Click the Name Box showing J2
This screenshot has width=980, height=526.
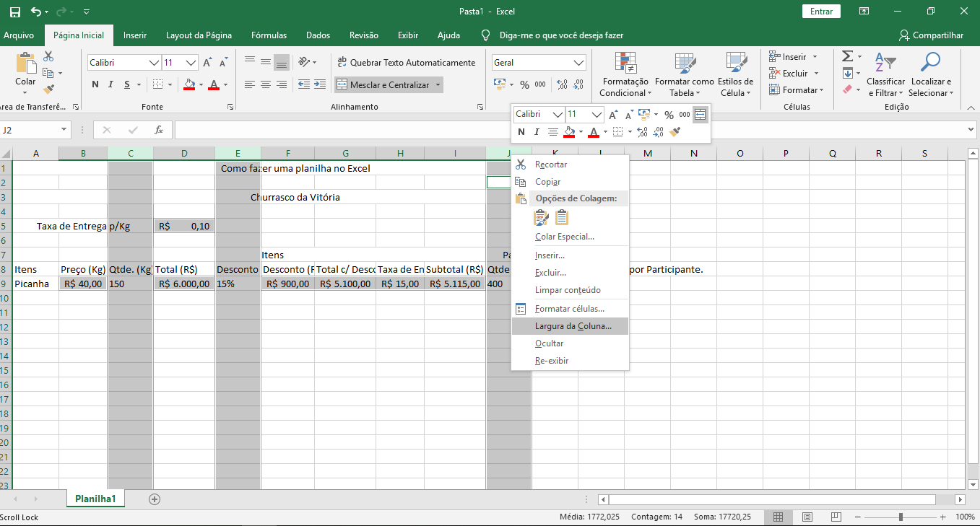point(29,131)
